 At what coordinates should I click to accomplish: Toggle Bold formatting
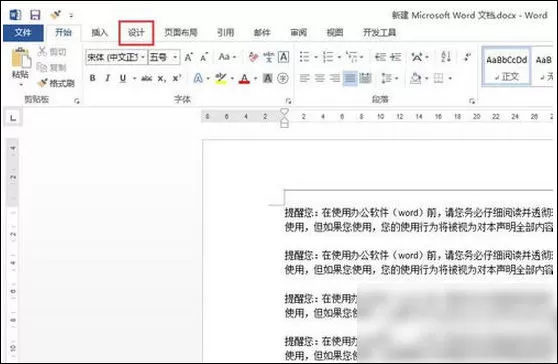point(93,78)
